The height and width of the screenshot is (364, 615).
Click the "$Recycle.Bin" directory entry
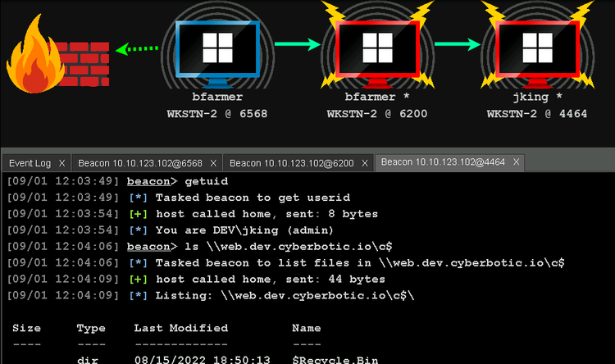(335, 360)
